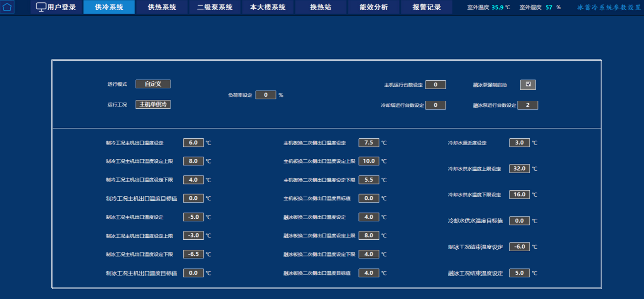The width and height of the screenshot is (644, 299).
Task: Open the 能效分析 page
Action: pos(373,7)
